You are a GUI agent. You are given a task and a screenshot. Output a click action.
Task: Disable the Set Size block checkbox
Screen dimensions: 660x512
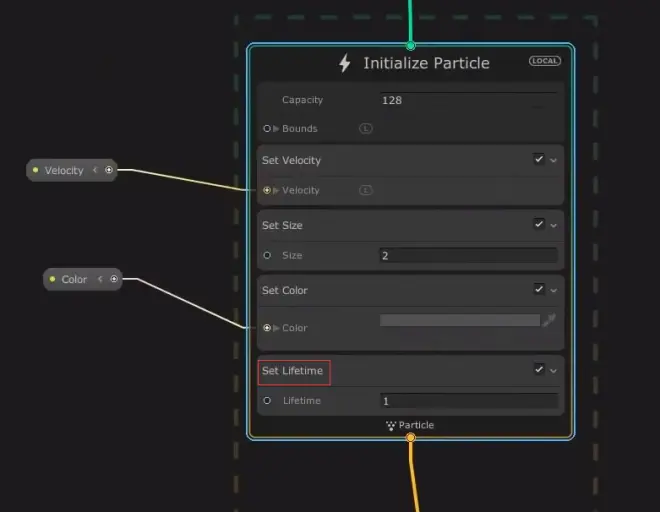pyautogui.click(x=539, y=224)
